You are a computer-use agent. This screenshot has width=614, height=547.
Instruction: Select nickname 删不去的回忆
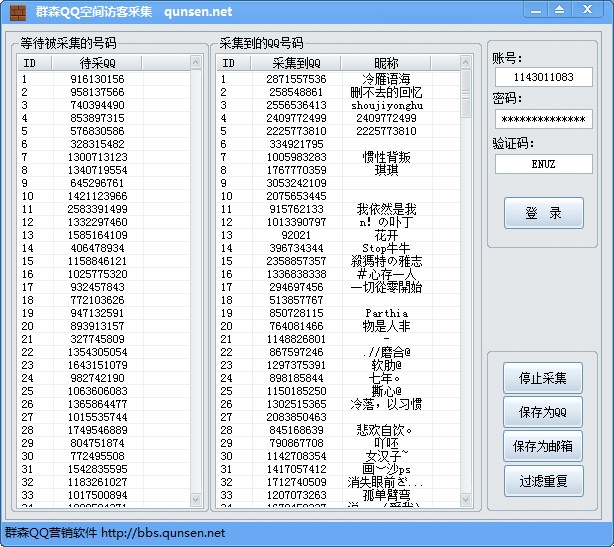pos(386,92)
